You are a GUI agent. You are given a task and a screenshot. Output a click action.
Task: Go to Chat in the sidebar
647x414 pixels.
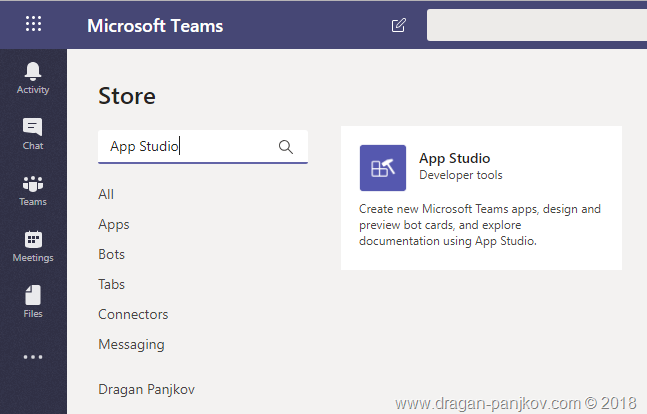click(x=33, y=128)
